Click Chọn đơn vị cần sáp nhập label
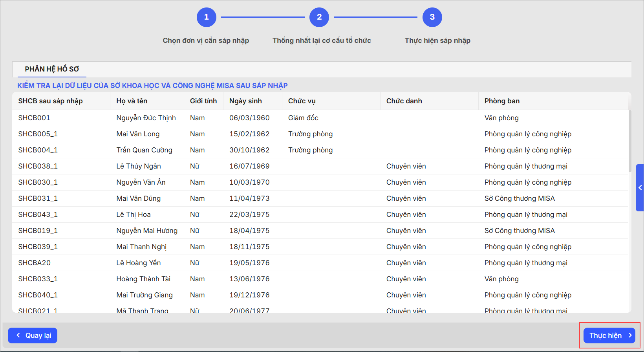Viewport: 644px width, 352px height. click(x=206, y=40)
